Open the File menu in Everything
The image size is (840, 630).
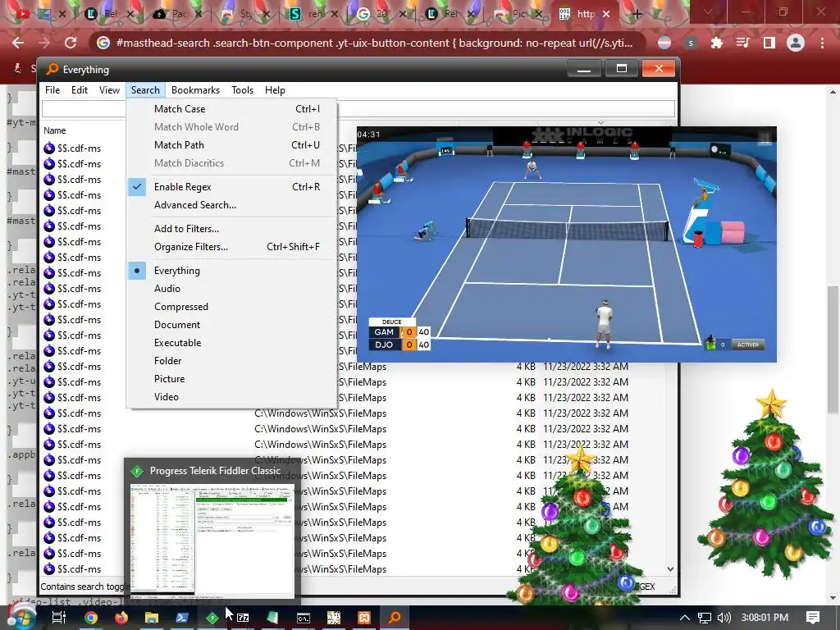point(52,90)
